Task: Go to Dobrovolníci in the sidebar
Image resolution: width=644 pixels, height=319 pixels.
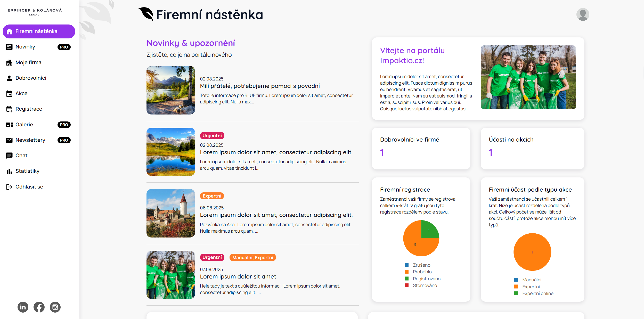Action: pyautogui.click(x=31, y=78)
